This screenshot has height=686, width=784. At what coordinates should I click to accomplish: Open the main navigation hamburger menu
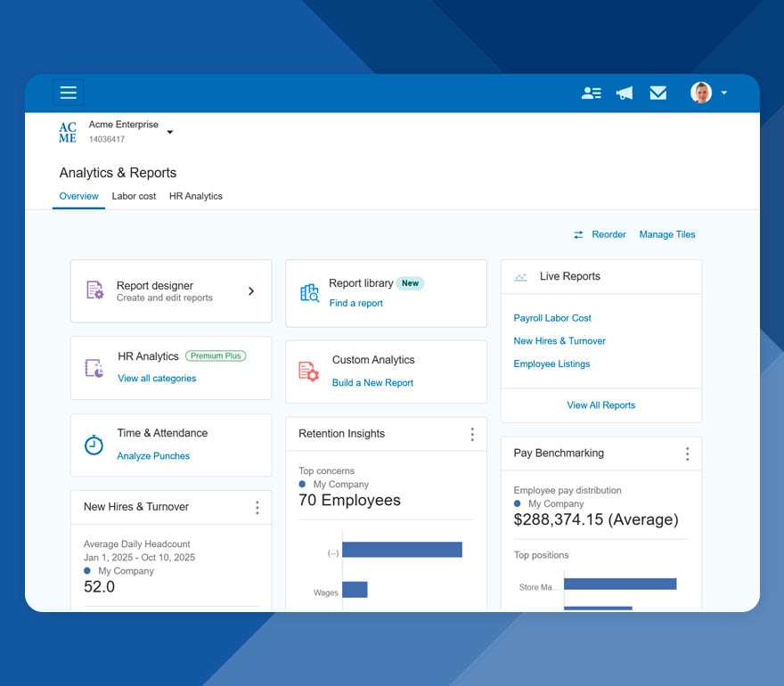[69, 92]
